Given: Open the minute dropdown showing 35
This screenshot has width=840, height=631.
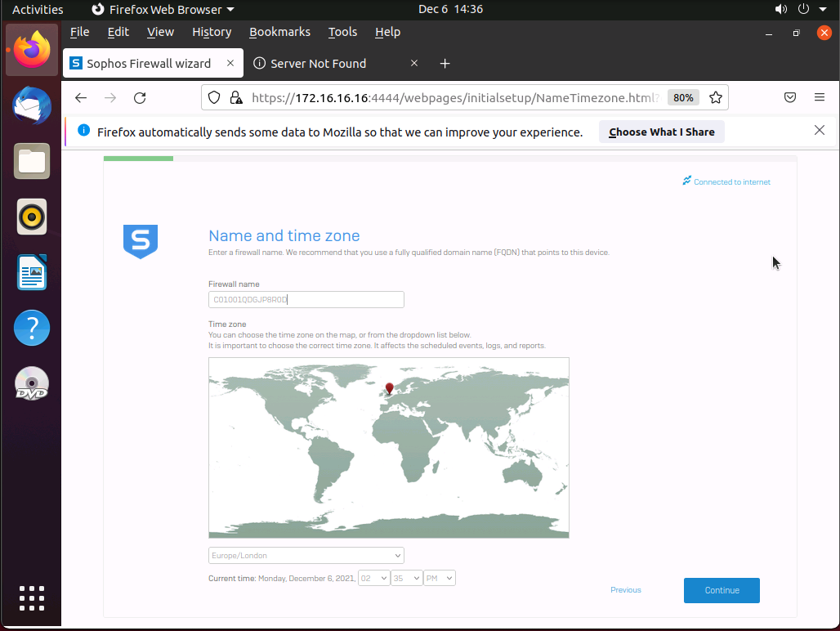Looking at the screenshot, I should (406, 579).
